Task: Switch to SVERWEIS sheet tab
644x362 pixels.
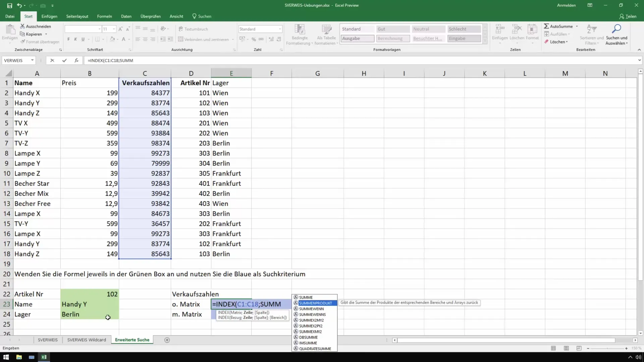Action: [48, 340]
